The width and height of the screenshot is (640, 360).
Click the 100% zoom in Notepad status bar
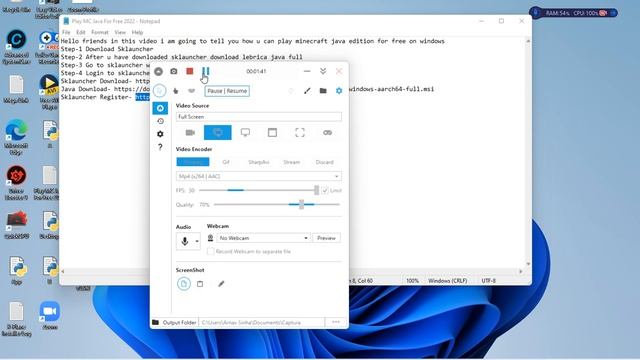[412, 281]
